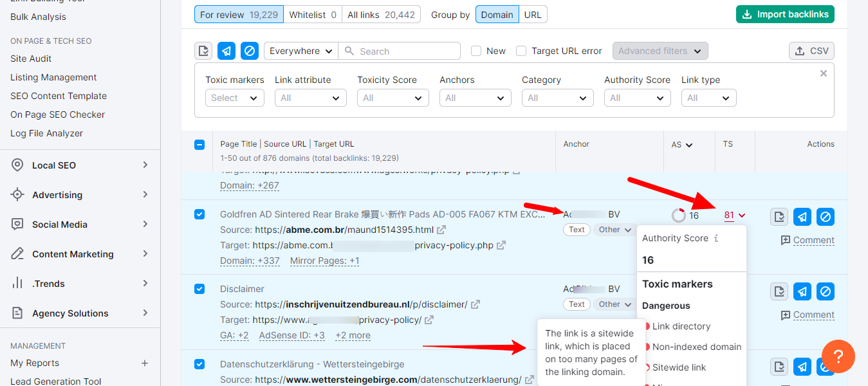Open the Everywhere search scope dropdown
The width and height of the screenshot is (868, 386).
point(301,51)
